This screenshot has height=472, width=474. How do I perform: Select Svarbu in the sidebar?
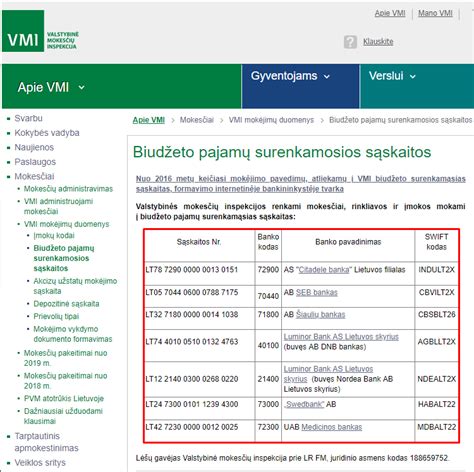28,118
